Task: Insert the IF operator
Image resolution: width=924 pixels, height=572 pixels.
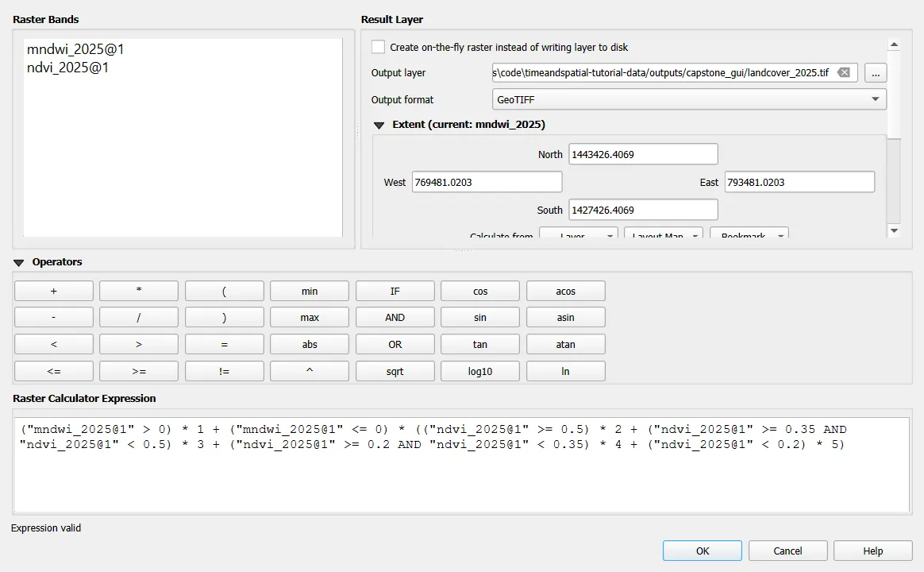Action: point(395,291)
